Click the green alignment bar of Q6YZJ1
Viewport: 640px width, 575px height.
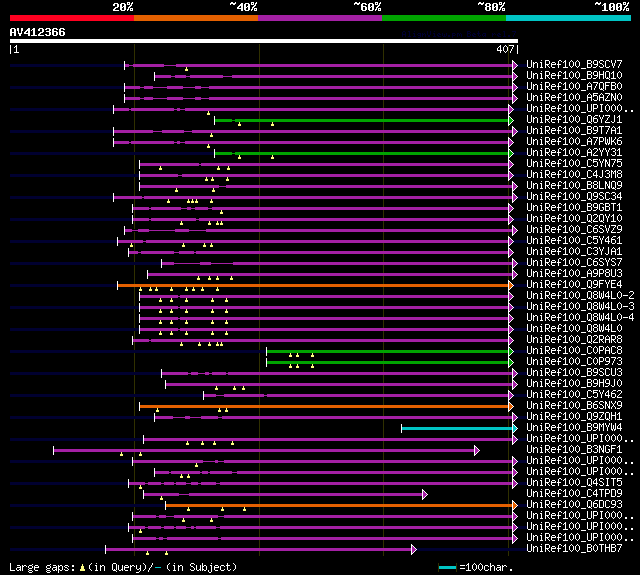pyautogui.click(x=362, y=120)
